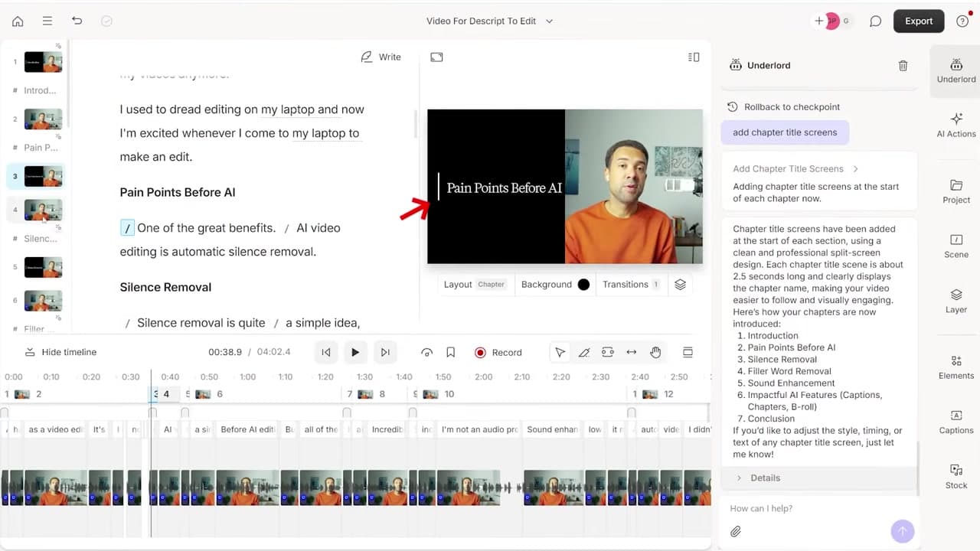Viewport: 980px width, 551px height.
Task: Select the arrow pointer tool
Action: [560, 353]
